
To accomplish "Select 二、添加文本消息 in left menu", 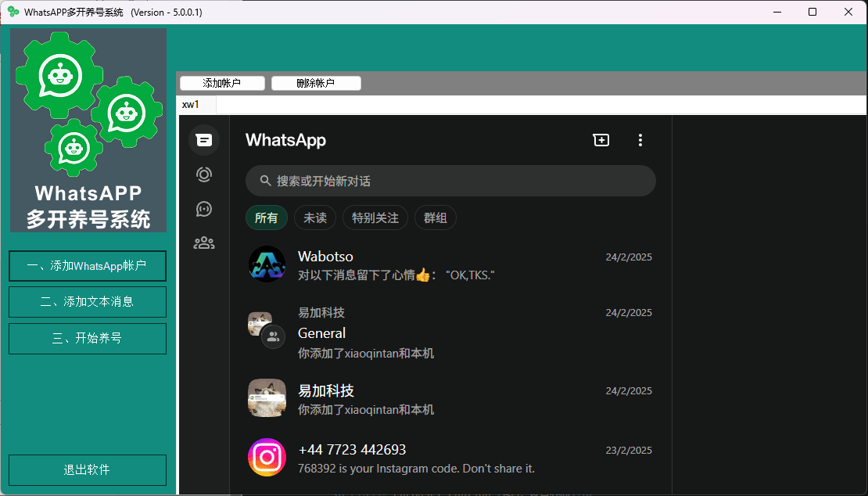I will click(88, 302).
